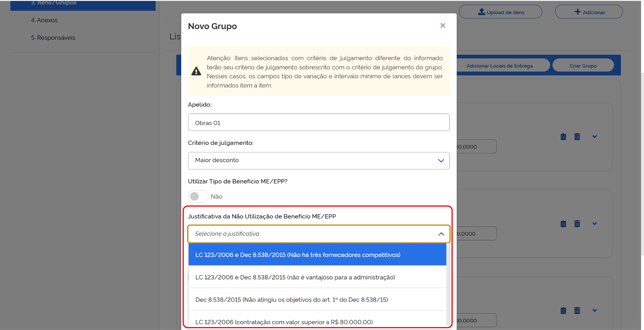This screenshot has height=330, width=644.
Task: Expand first item with chevron arrow
Action: 594,137
